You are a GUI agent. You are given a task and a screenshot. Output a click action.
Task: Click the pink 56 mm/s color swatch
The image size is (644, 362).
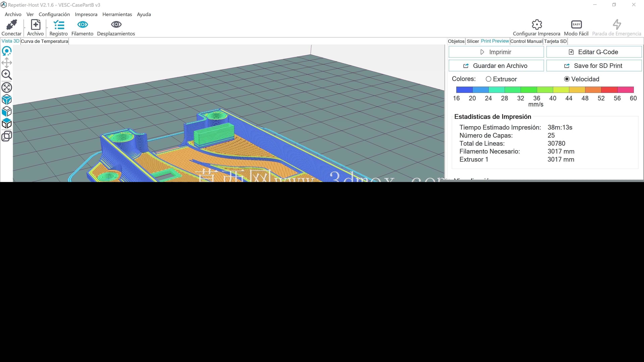coord(625,90)
